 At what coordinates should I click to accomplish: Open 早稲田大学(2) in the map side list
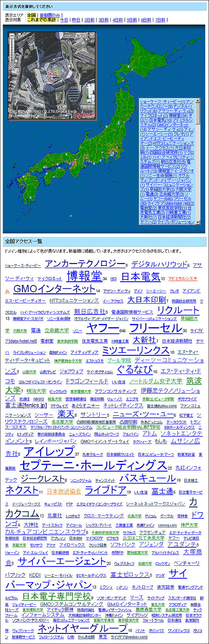162,190
